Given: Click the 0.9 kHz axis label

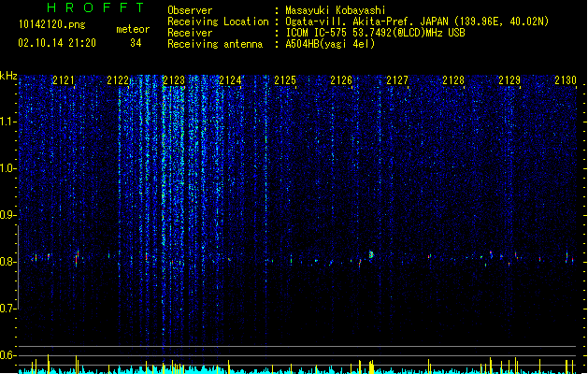Looking at the screenshot, I should click(x=8, y=215).
